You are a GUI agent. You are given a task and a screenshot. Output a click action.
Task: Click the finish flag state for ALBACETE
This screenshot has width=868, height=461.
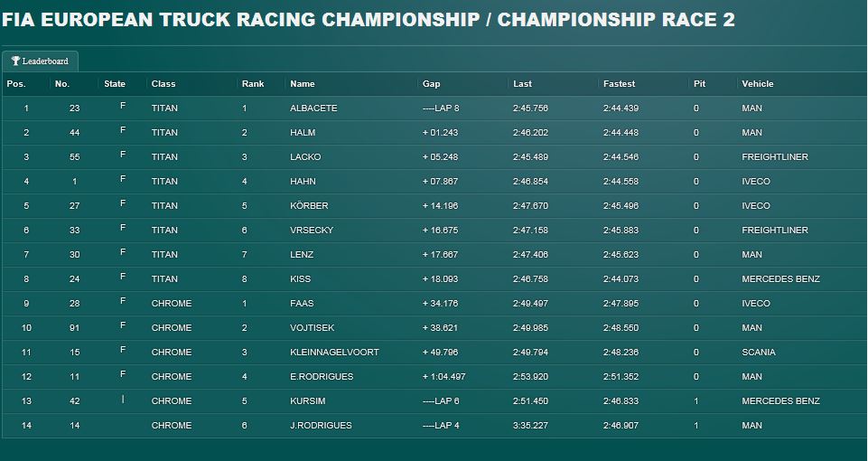(x=123, y=105)
